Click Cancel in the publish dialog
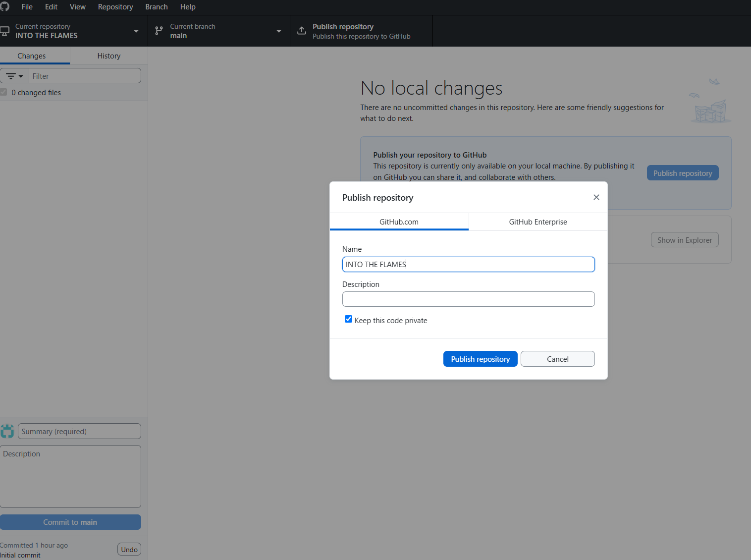 (558, 359)
